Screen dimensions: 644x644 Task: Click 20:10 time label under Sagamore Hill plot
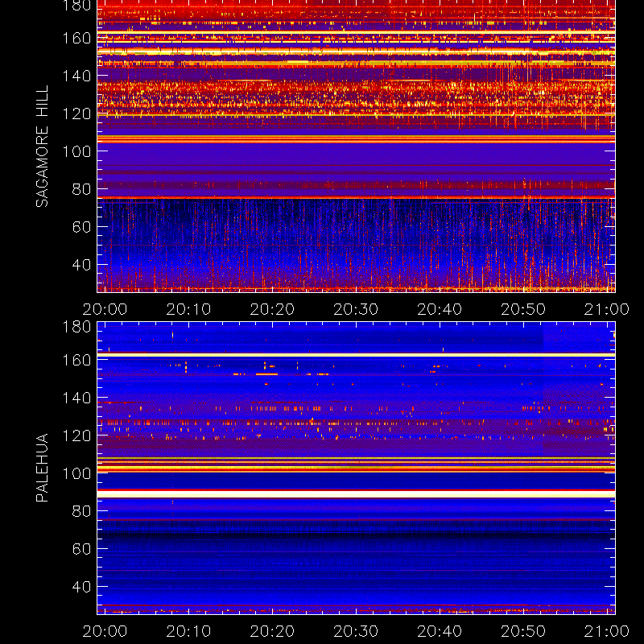click(x=188, y=309)
